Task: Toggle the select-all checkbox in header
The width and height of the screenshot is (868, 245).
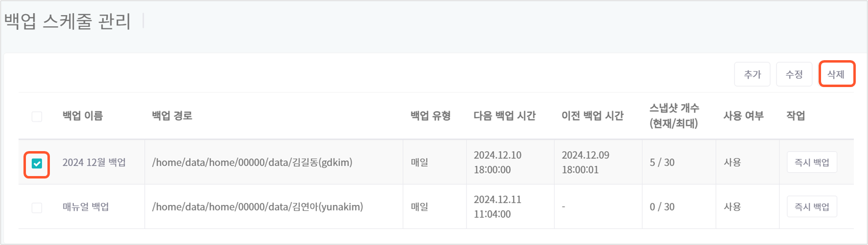Action: pyautogui.click(x=37, y=116)
